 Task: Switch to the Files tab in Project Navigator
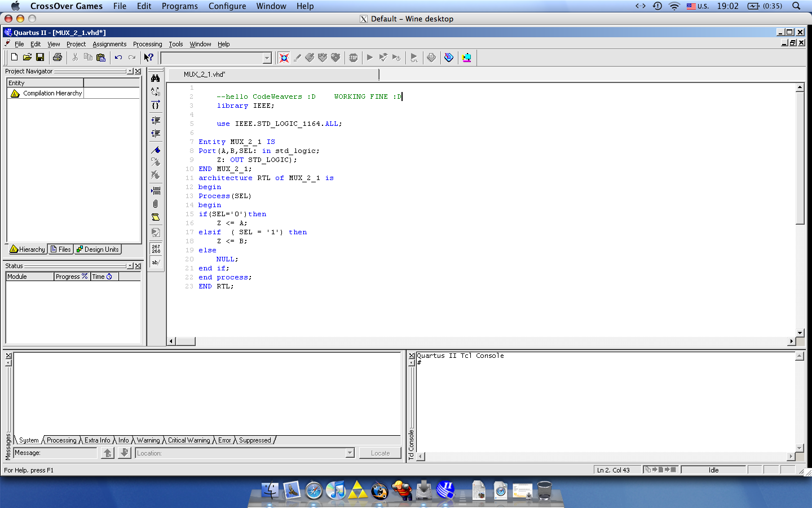[60, 249]
